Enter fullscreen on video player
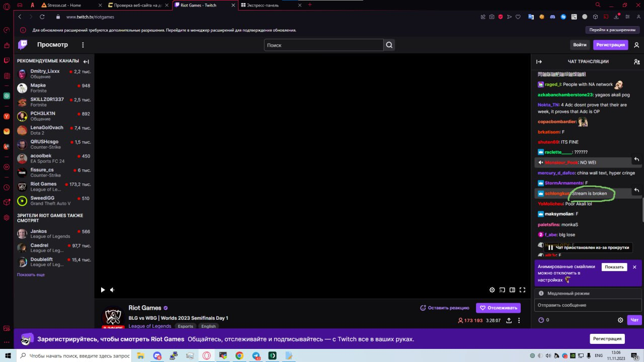The height and width of the screenshot is (362, 644). (x=522, y=290)
